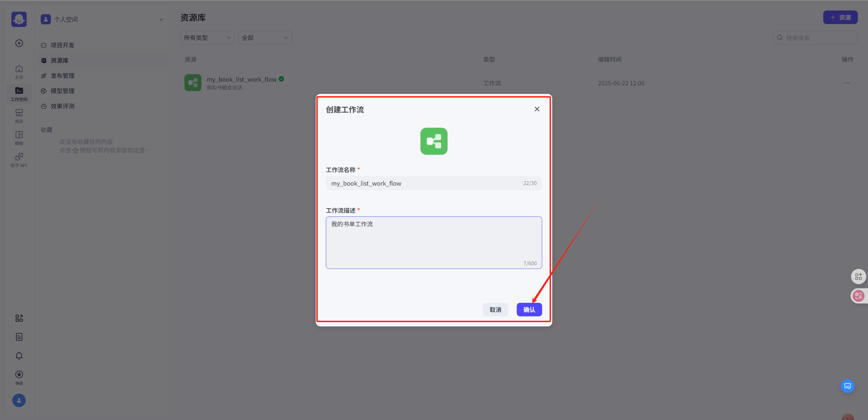
Task: Click the 取消 button
Action: 495,310
